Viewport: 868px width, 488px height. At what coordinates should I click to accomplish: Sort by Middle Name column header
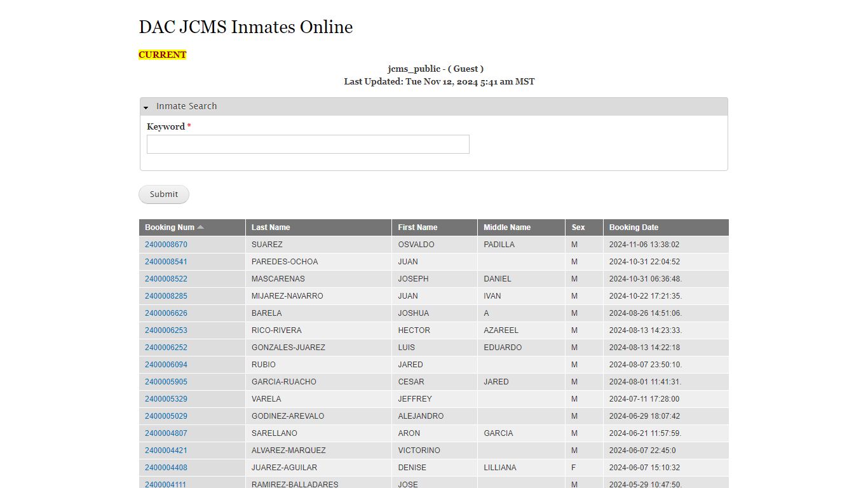[507, 227]
